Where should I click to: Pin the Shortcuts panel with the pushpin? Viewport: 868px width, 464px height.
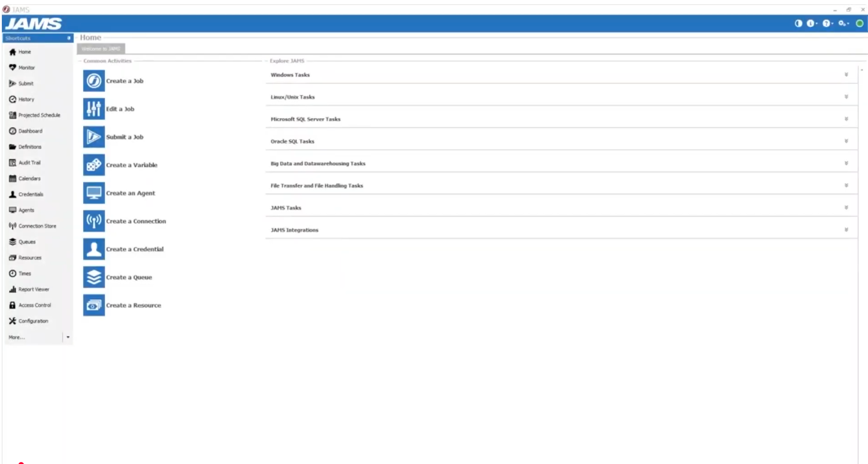point(68,38)
